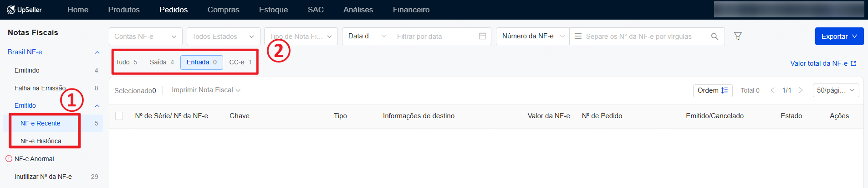Collapse the Brasil NF-e section

97,52
